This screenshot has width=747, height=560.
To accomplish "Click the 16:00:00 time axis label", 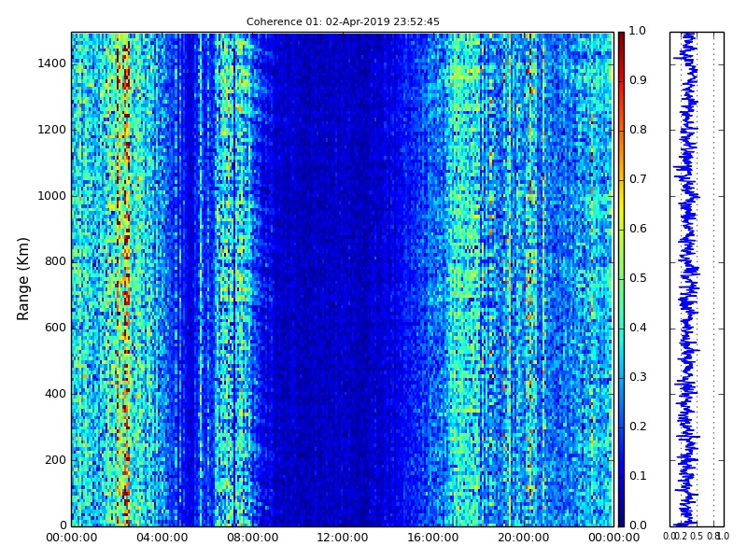I will click(433, 538).
